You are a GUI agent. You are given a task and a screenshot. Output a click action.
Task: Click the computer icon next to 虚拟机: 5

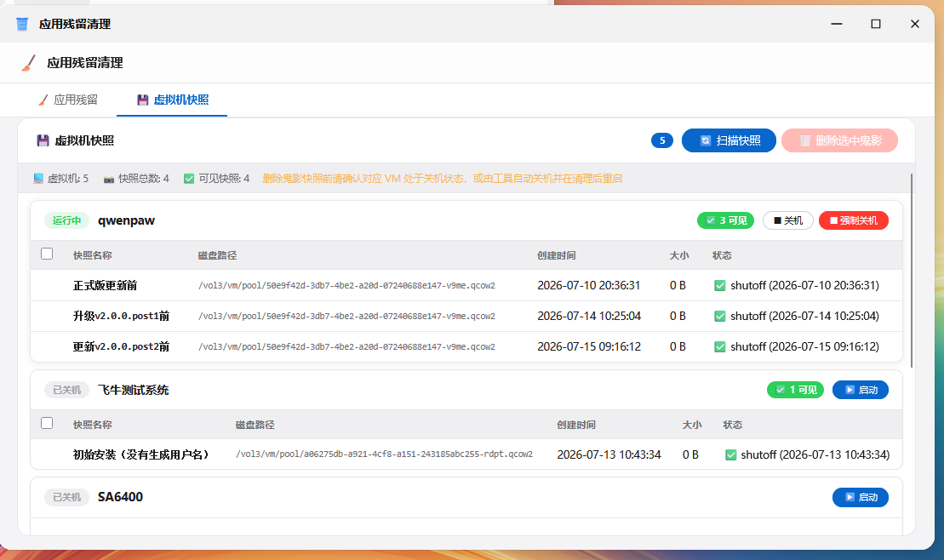click(38, 178)
